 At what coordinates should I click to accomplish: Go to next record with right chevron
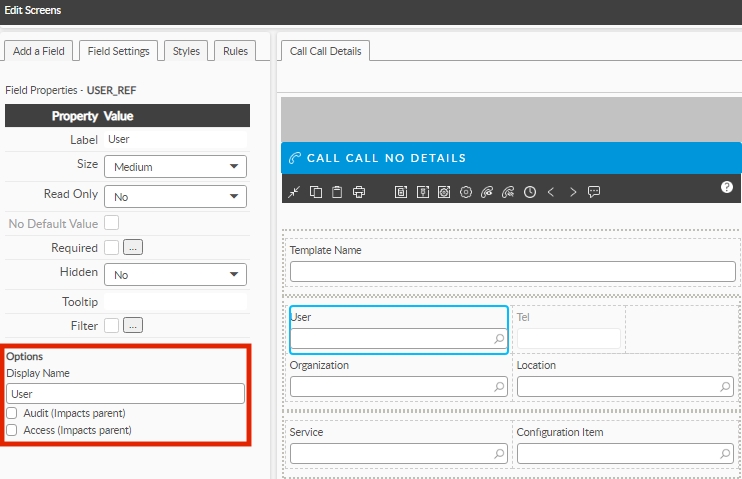[573, 191]
